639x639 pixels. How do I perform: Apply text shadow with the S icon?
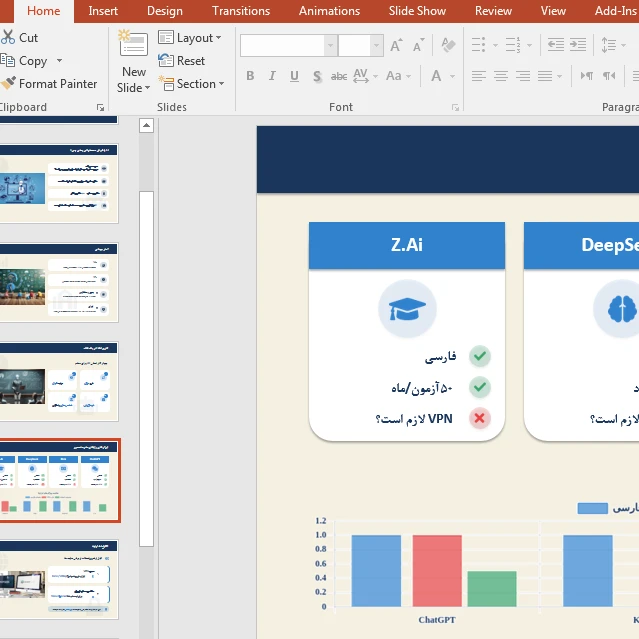tap(317, 76)
